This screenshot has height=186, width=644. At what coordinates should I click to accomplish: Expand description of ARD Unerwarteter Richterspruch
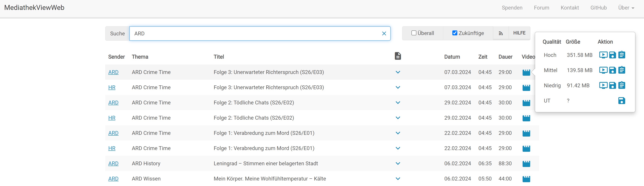click(x=398, y=72)
